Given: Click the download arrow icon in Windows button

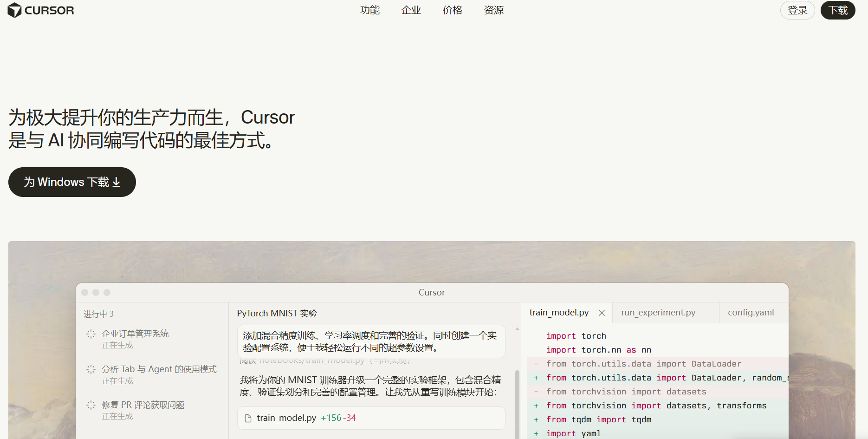Looking at the screenshot, I should [x=117, y=182].
